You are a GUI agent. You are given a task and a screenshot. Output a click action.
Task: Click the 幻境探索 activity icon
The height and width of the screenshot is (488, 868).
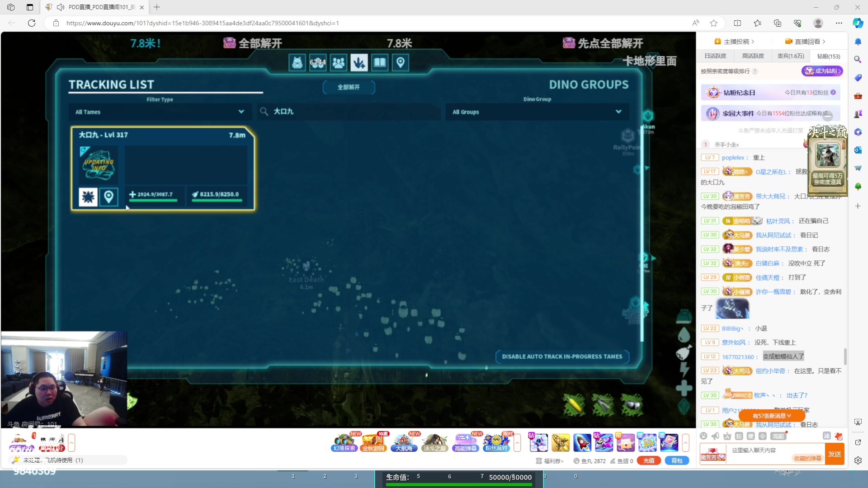[x=344, y=442]
